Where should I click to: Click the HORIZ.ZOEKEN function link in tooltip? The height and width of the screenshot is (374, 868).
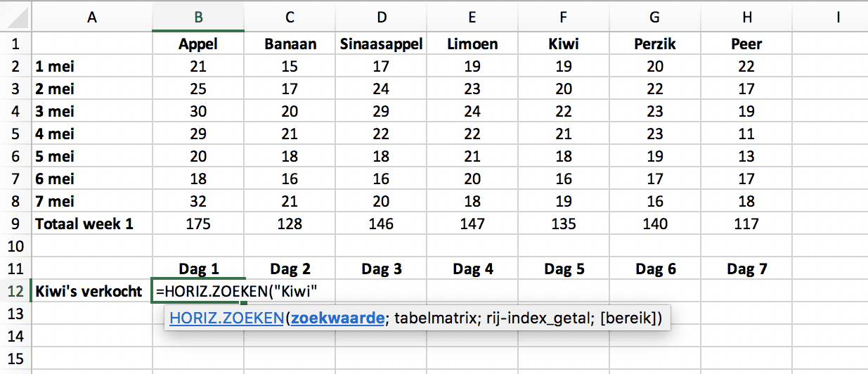point(226,318)
